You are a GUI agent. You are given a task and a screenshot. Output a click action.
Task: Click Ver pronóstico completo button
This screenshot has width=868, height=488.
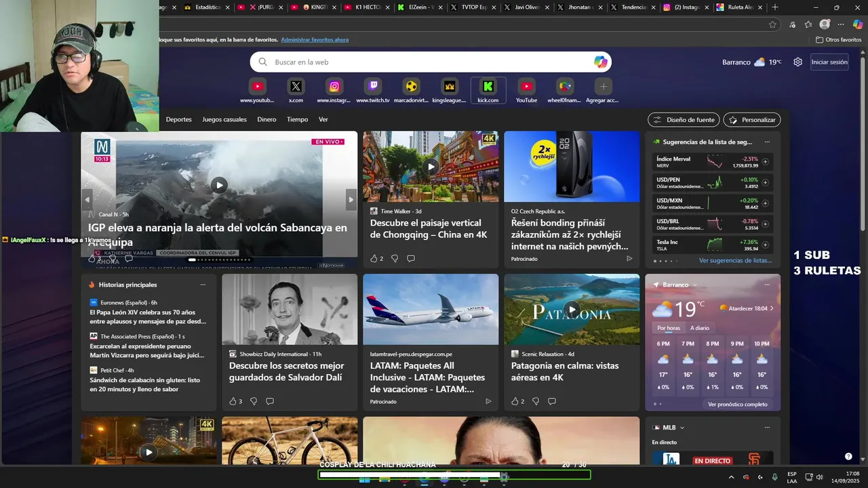[738, 405]
